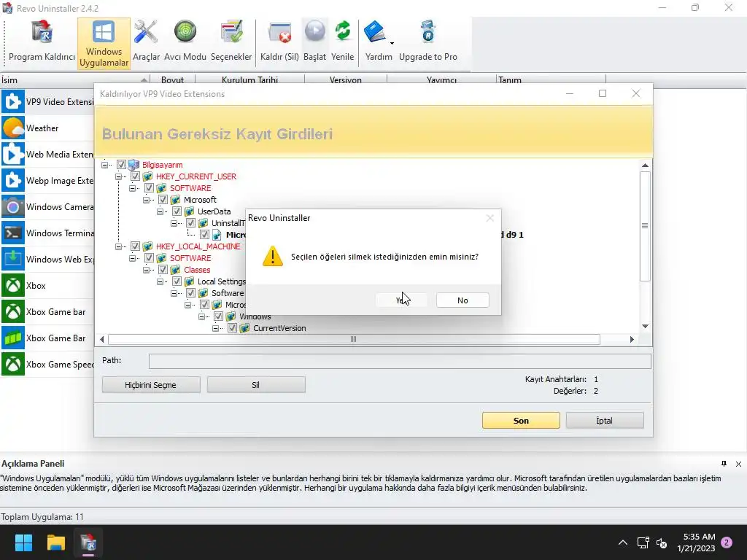
Task: Collapse the HKEY_LOCAL_MACHINE tree node
Action: [x=118, y=246]
